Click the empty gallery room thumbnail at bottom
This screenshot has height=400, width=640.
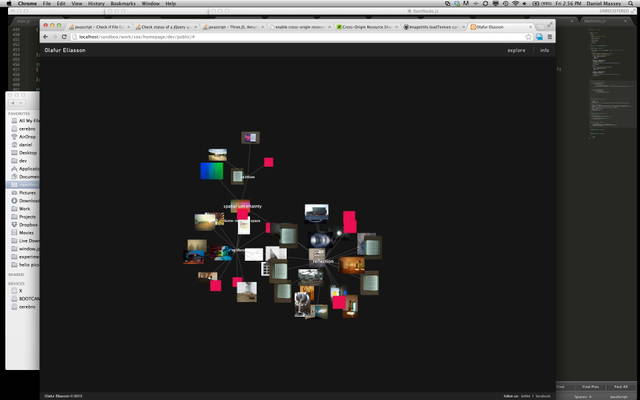[247, 292]
